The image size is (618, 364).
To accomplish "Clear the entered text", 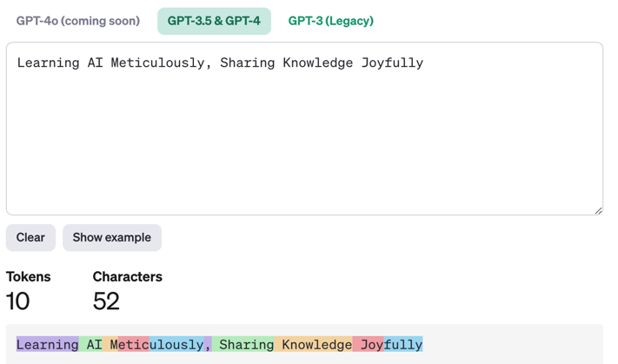I will [30, 237].
